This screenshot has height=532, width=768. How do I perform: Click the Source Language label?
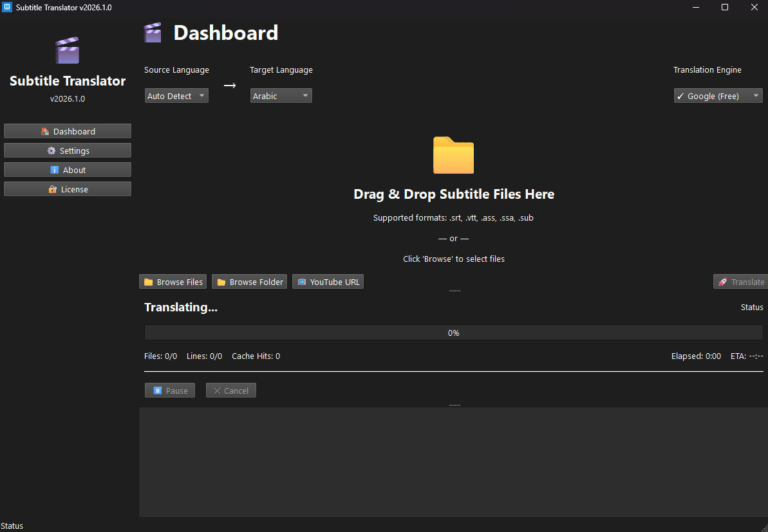coord(176,70)
